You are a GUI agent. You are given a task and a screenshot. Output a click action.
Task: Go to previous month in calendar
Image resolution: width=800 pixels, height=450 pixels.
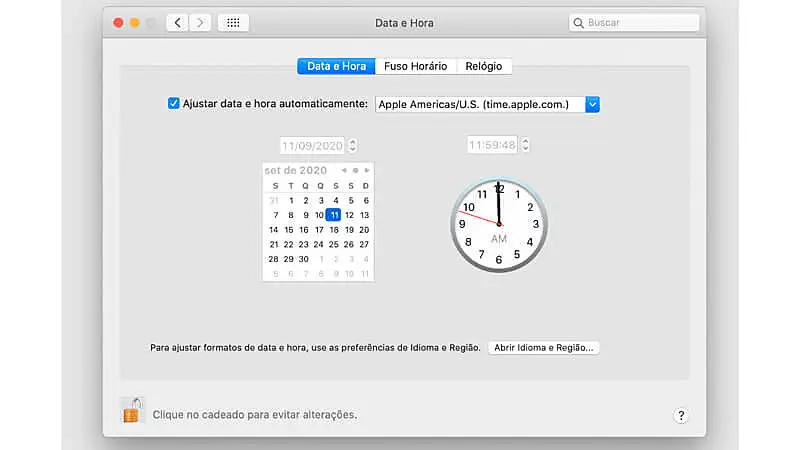click(344, 170)
